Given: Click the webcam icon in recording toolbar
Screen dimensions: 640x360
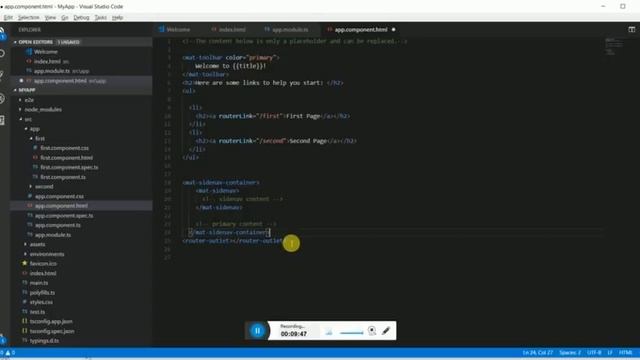Looking at the screenshot, I should click(x=372, y=331).
